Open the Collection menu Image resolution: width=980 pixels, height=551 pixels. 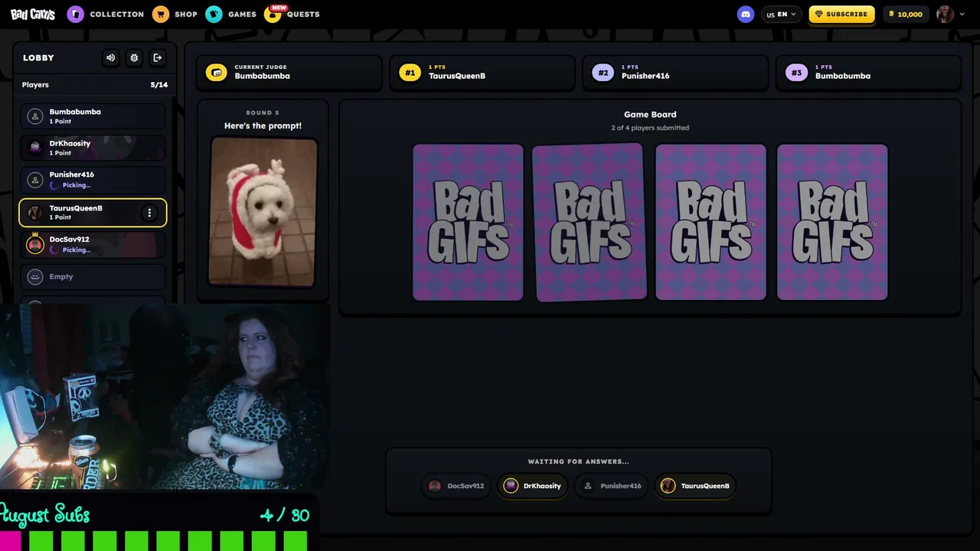tap(106, 14)
